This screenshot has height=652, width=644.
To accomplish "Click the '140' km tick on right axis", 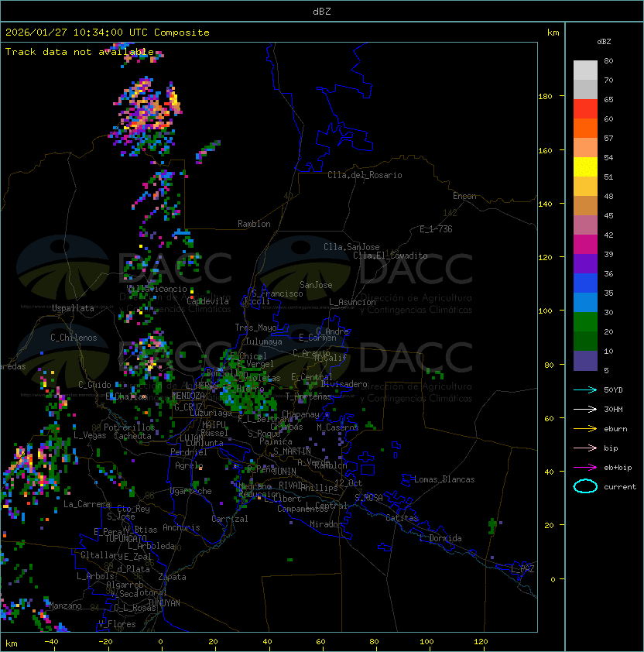I will [x=545, y=204].
